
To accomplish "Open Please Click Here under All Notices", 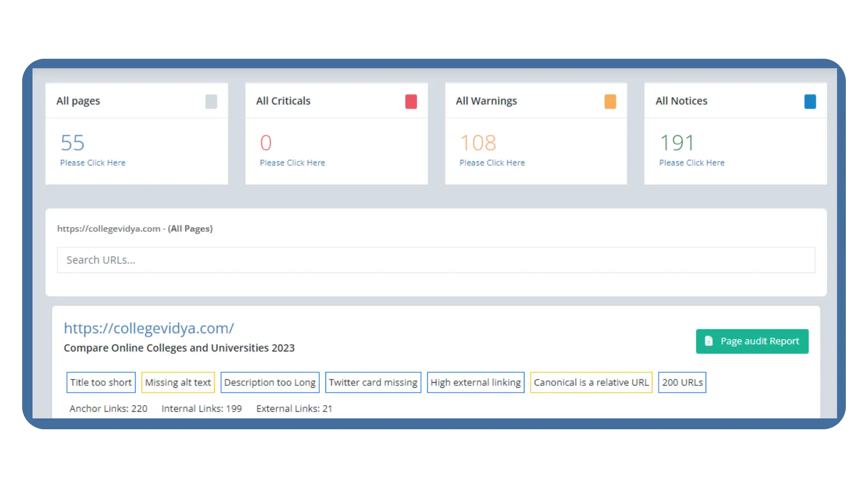I will [692, 163].
